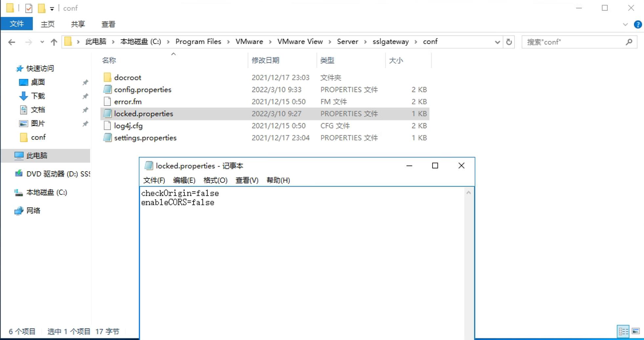644x340 pixels.
Task: Unpin 图片 from quick access
Action: (x=85, y=124)
